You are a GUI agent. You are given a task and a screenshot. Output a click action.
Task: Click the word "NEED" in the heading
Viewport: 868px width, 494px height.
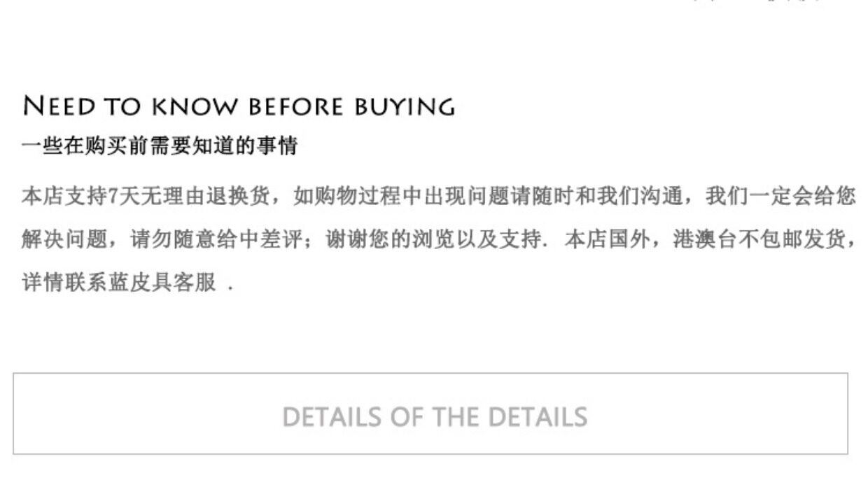(59, 107)
